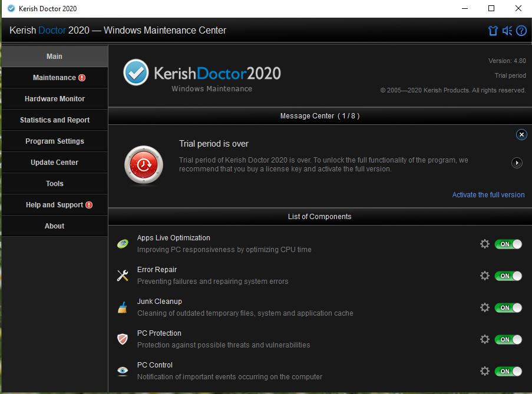Viewport: 532px width, 394px height.
Task: Maximize the Kerish Doctor window
Action: [491, 8]
